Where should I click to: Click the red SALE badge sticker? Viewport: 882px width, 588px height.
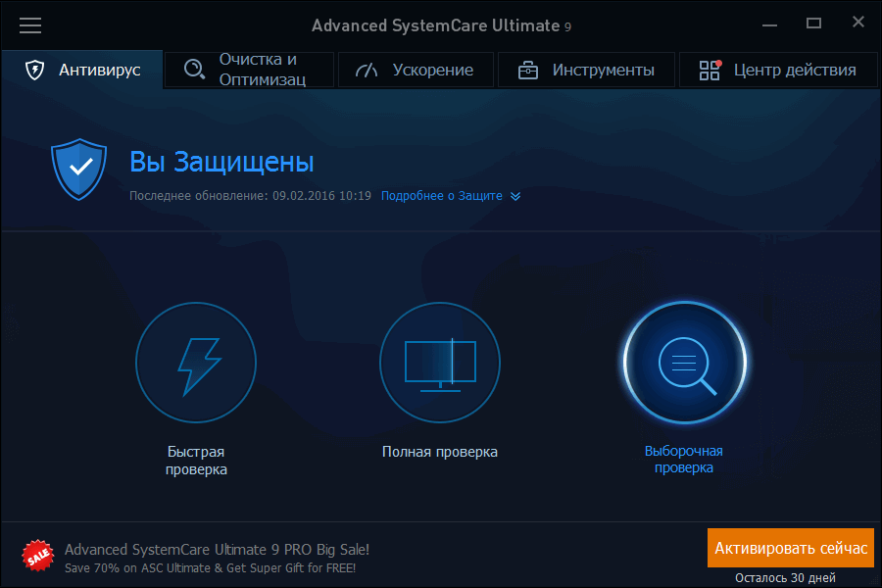click(x=37, y=555)
